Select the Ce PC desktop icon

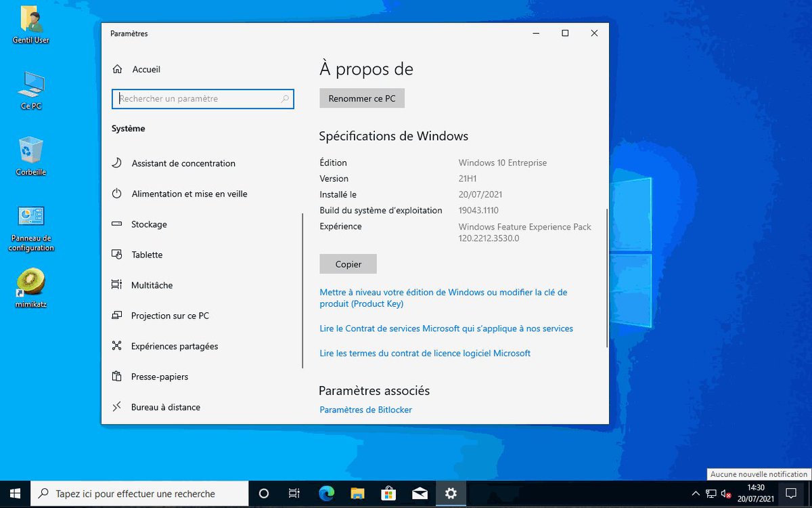coord(31,85)
